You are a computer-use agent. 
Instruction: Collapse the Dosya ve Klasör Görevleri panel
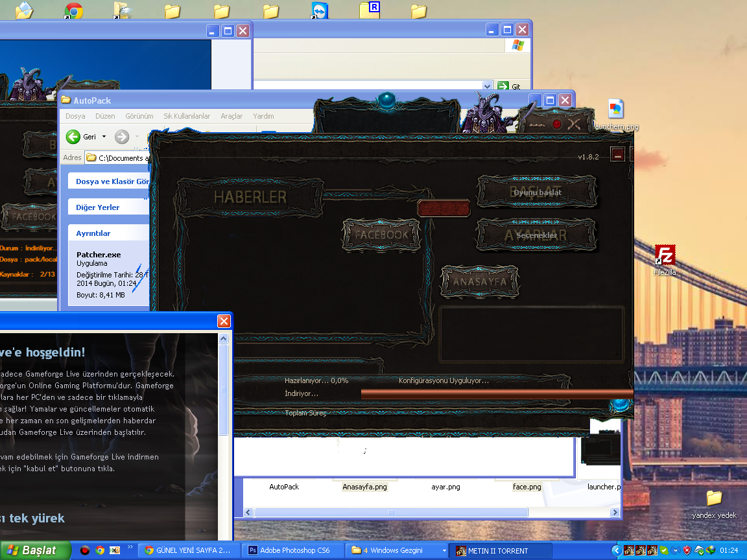(109, 181)
